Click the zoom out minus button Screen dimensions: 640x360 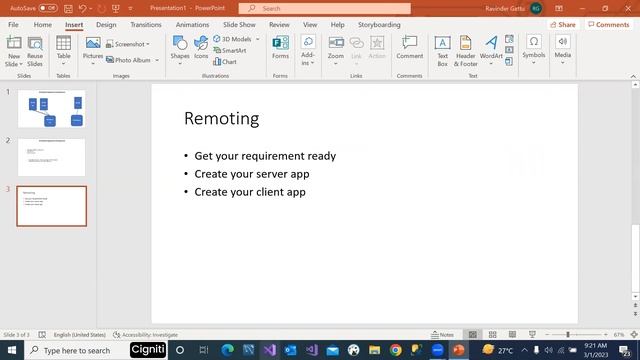(547, 335)
